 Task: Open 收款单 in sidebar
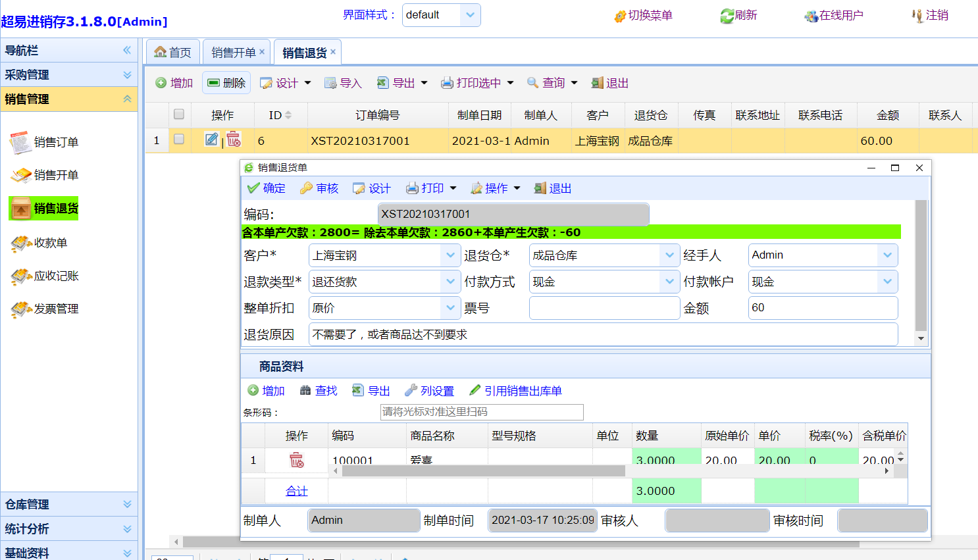tap(38, 243)
